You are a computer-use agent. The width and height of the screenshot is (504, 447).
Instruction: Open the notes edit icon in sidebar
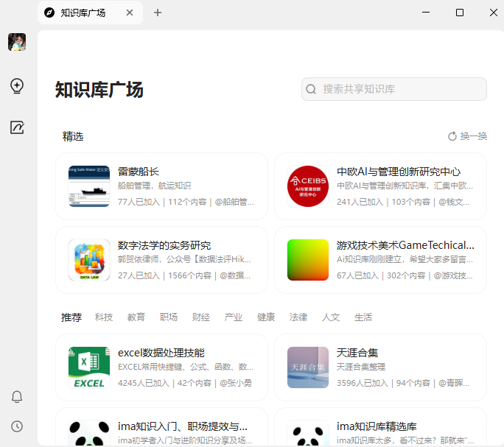(17, 127)
